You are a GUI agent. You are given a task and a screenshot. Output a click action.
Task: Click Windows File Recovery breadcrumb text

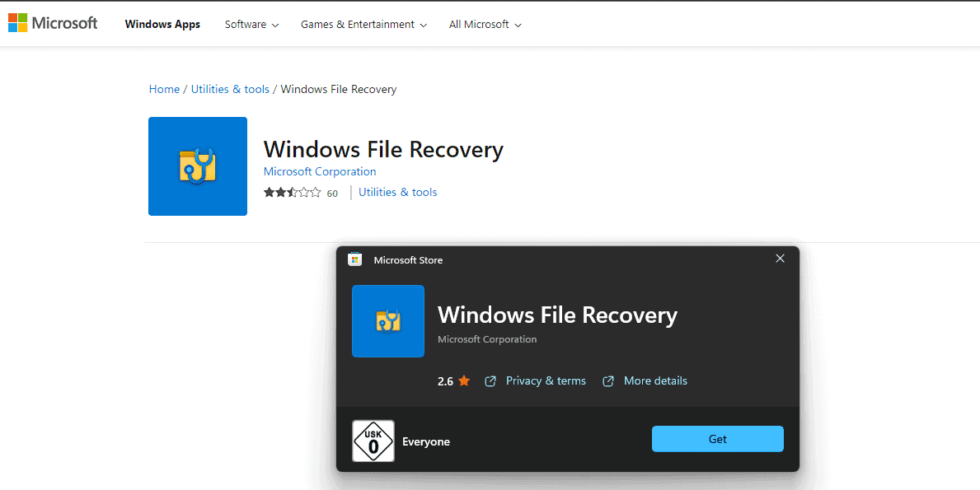pos(339,89)
